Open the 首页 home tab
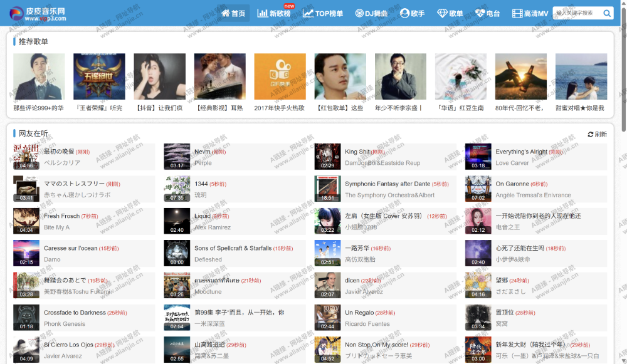The image size is (627, 364). coord(233,14)
